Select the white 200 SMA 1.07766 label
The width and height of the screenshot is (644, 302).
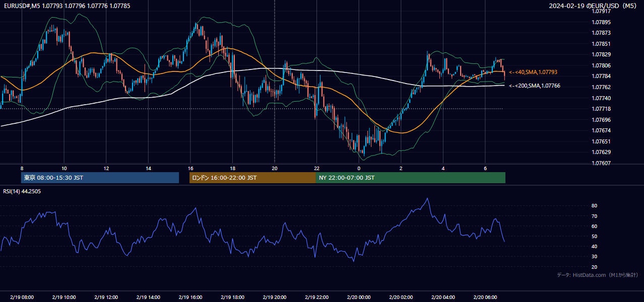[x=535, y=86]
